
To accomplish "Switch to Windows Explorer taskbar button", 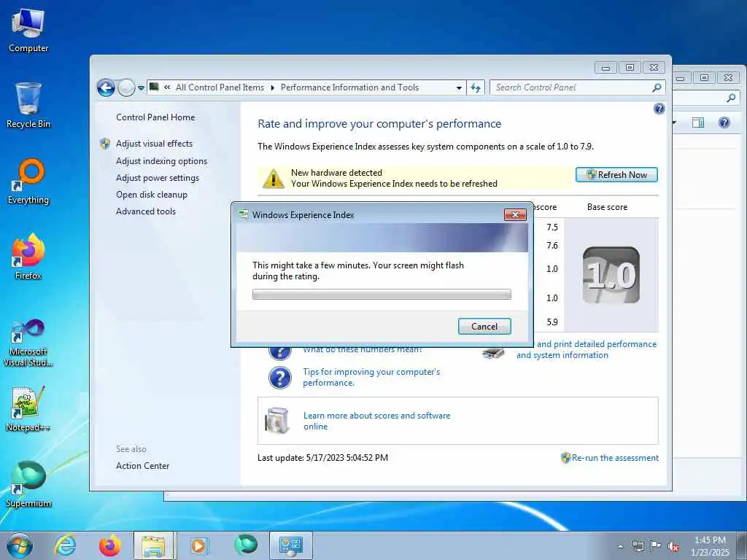I will [155, 545].
